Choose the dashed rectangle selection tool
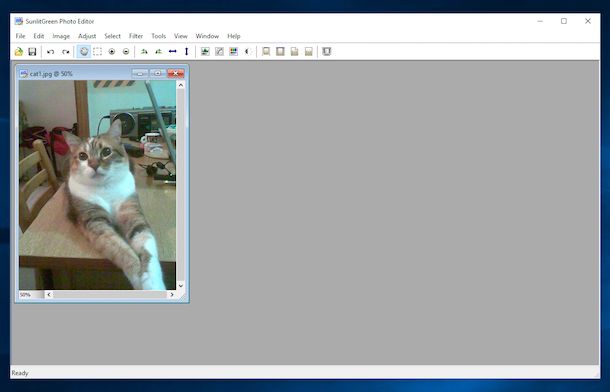Viewport: 610px width, 392px height. [98, 51]
